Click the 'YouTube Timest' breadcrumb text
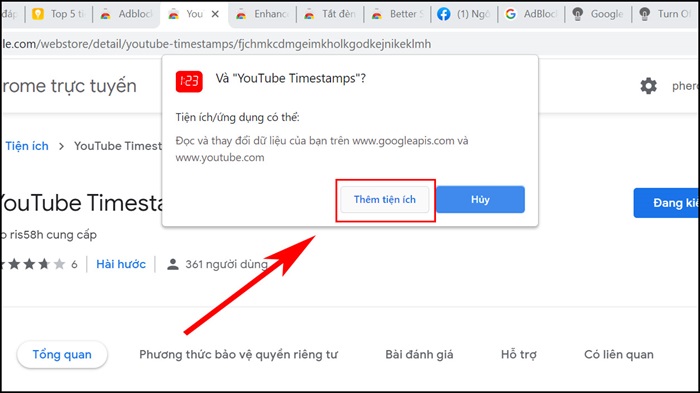The height and width of the screenshot is (393, 700). pos(118,146)
